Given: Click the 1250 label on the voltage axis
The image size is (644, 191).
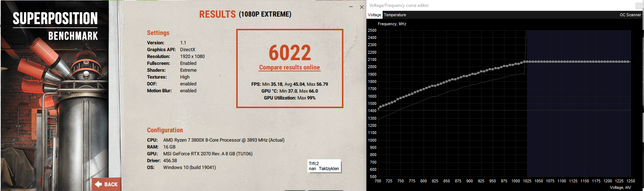Looking at the screenshot, I should (631, 181).
